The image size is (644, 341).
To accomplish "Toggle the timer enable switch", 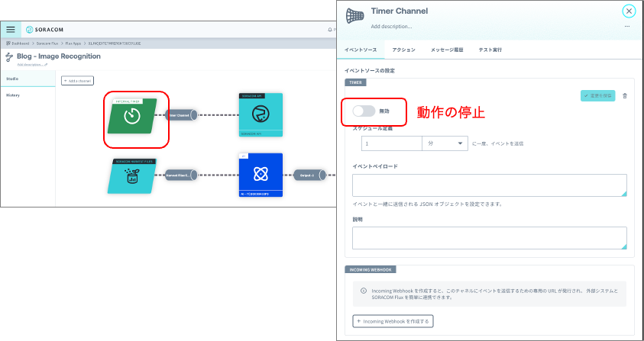I will pyautogui.click(x=364, y=111).
